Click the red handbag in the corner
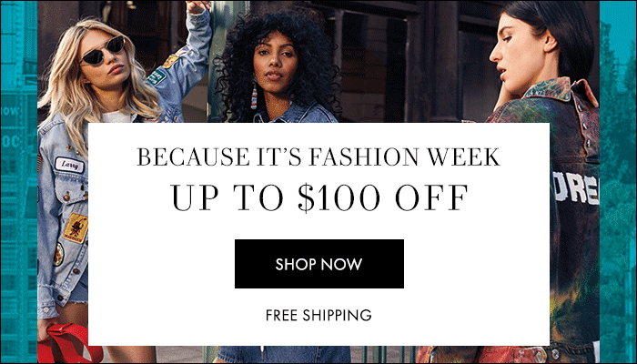The height and width of the screenshot is (364, 637). click(69, 344)
